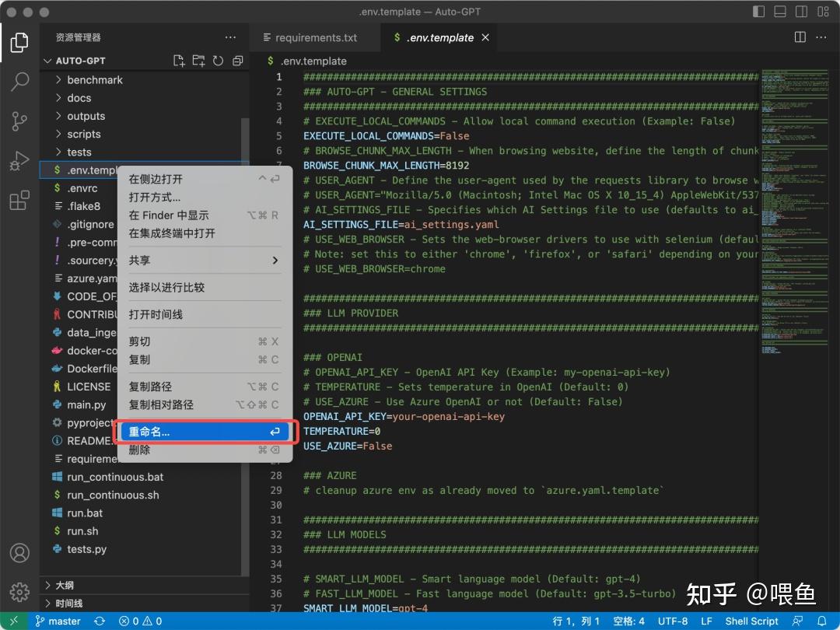
Task: Click the New Folder icon in Explorer
Action: [198, 60]
